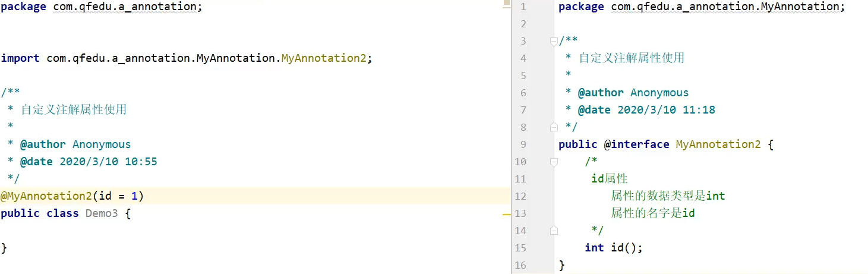
Task: Click Anonymous after @author on line 6
Action: [x=659, y=93]
